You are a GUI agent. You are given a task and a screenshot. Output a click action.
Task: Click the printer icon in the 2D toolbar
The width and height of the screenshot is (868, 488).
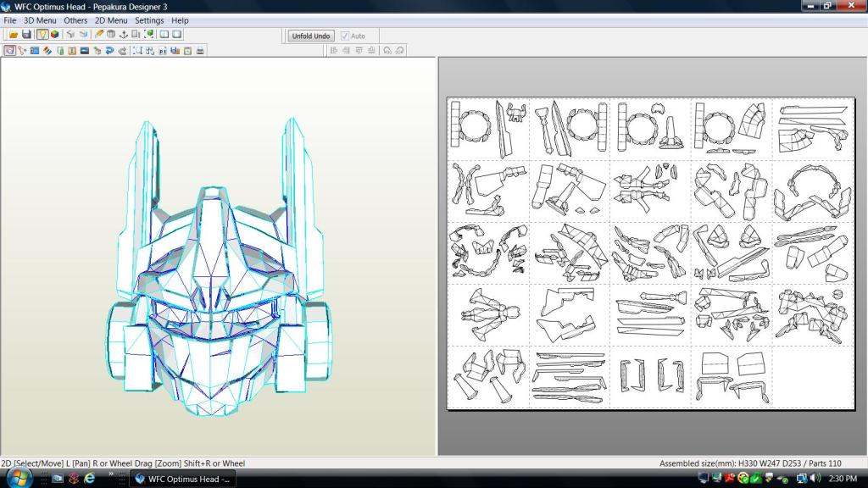coord(200,50)
